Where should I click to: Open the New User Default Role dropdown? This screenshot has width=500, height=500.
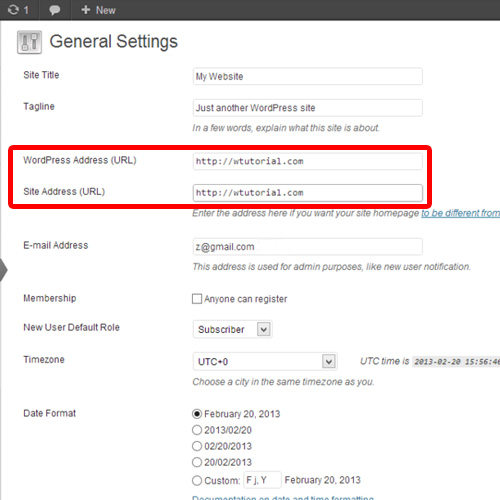pyautogui.click(x=233, y=329)
